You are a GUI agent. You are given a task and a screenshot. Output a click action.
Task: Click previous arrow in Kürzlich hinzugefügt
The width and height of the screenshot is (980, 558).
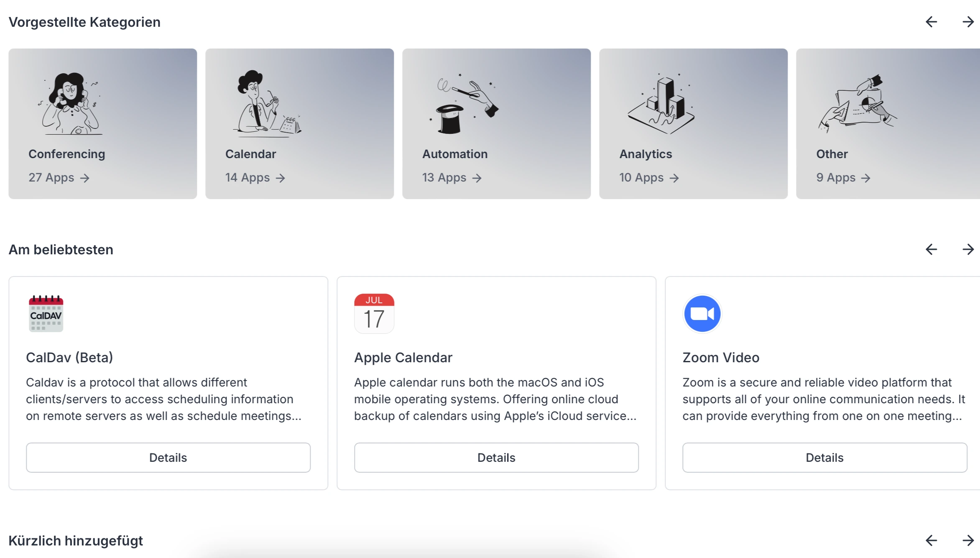pyautogui.click(x=931, y=540)
